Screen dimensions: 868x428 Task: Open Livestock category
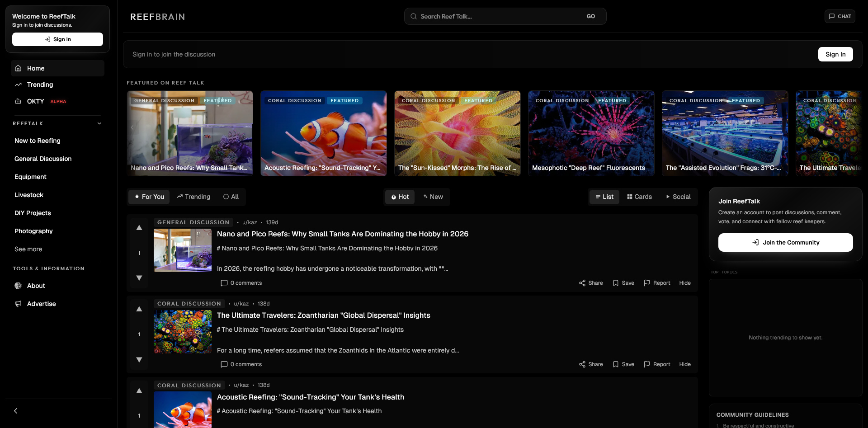coord(29,195)
